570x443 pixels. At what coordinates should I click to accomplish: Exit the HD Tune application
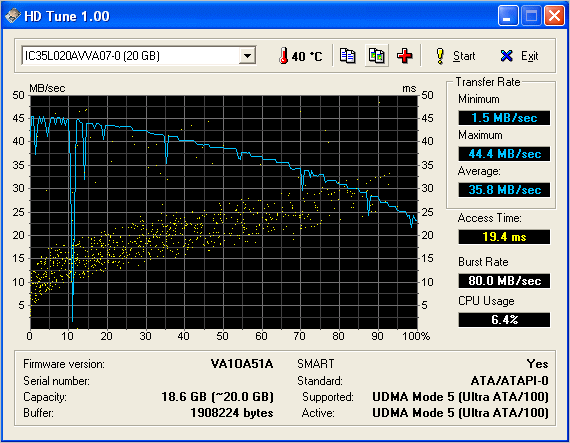[519, 56]
